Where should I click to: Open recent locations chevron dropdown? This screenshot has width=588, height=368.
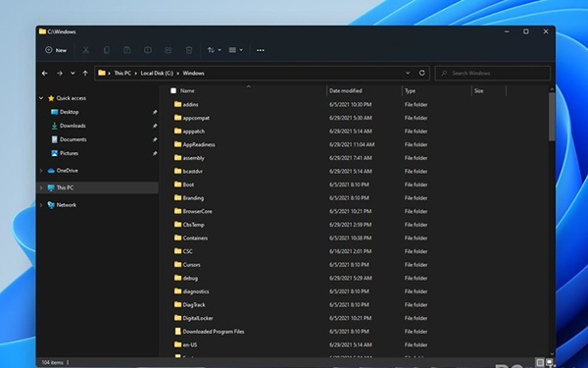click(73, 74)
